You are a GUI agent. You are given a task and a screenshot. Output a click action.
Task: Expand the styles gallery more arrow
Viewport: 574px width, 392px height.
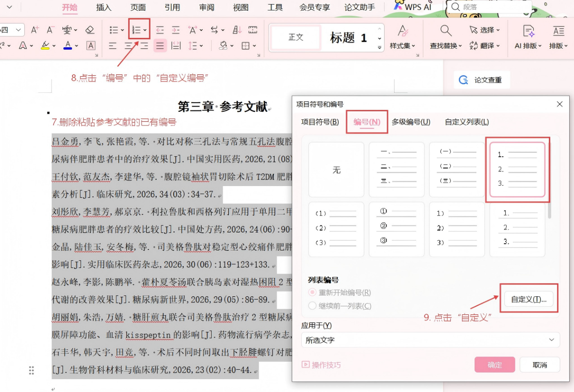[379, 47]
